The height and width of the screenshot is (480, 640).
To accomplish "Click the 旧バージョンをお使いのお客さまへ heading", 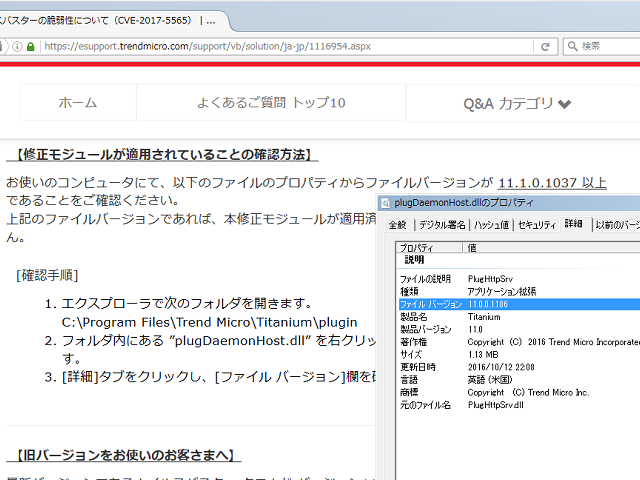I will tap(124, 455).
